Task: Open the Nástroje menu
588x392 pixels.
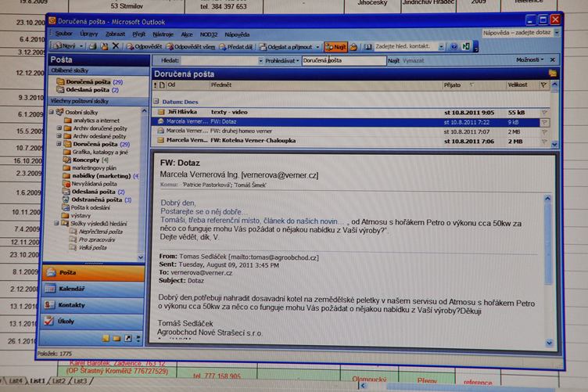Action: tap(163, 34)
